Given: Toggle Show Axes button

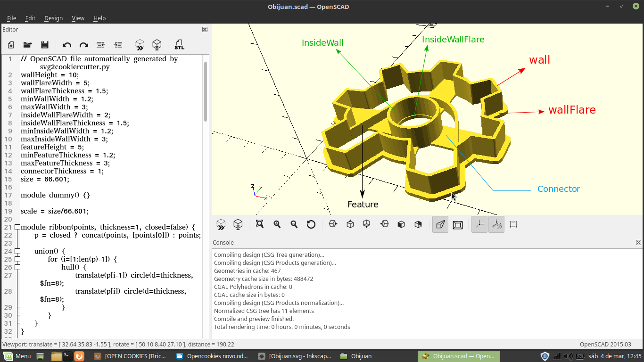Looking at the screenshot, I should click(479, 225).
